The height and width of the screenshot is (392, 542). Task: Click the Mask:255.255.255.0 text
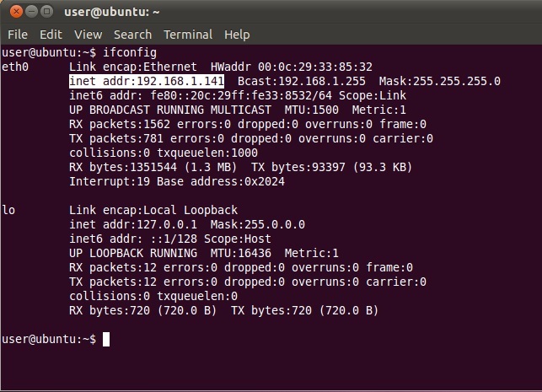click(439, 82)
